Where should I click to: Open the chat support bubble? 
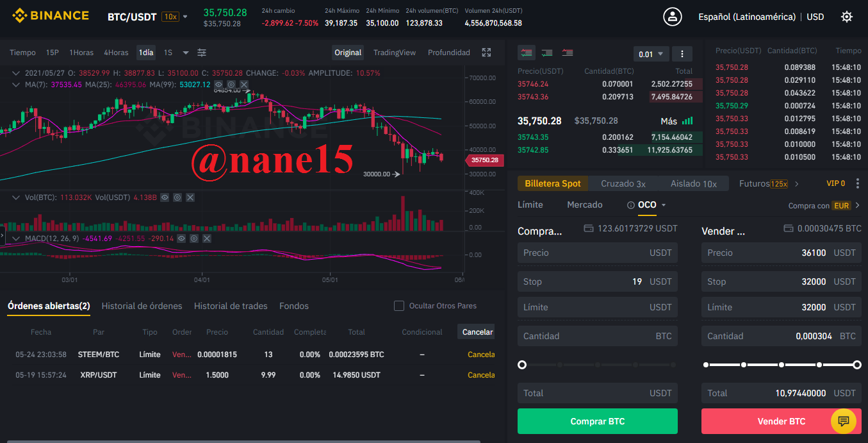(x=844, y=421)
